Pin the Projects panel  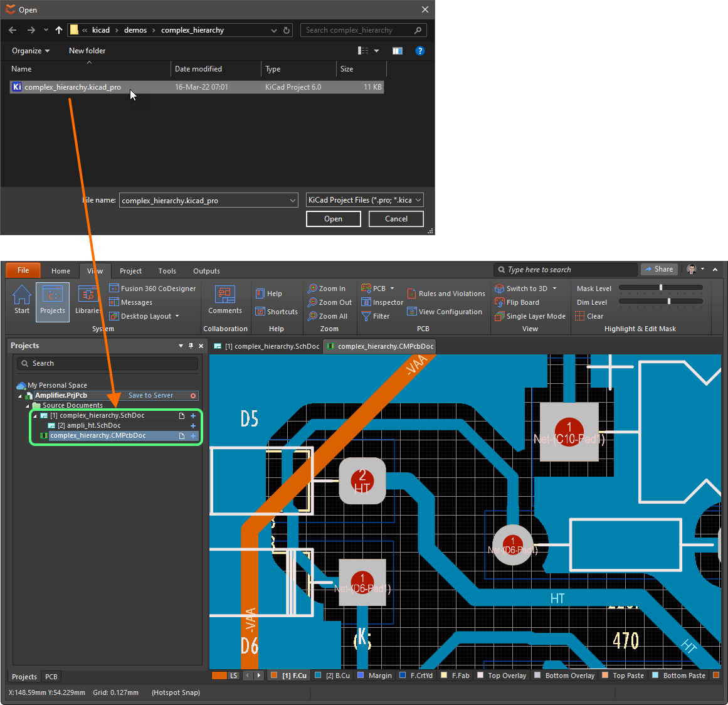[x=191, y=346]
